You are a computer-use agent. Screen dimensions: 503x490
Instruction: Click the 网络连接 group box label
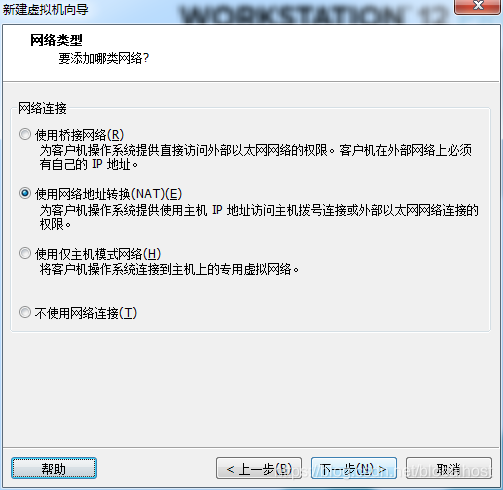(42, 108)
